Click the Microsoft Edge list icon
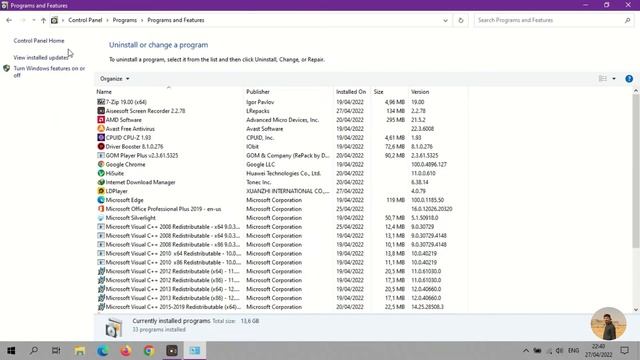This screenshot has height=360, width=640. coord(101,200)
